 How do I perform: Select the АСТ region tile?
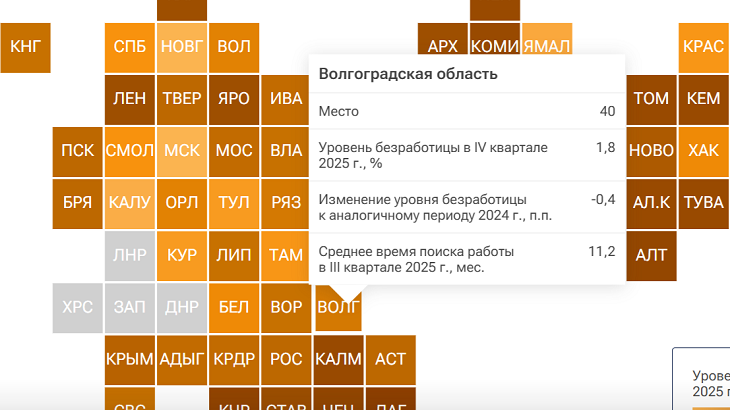pyautogui.click(x=389, y=358)
